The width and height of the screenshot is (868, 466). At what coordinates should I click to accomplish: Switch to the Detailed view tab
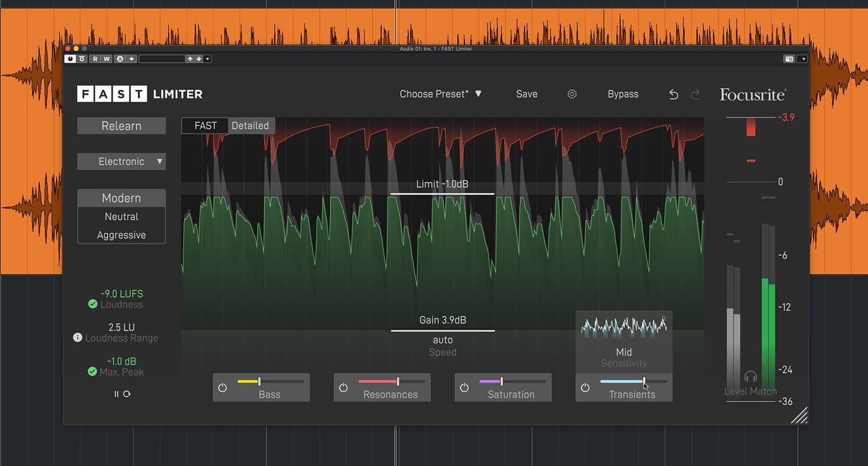[250, 126]
